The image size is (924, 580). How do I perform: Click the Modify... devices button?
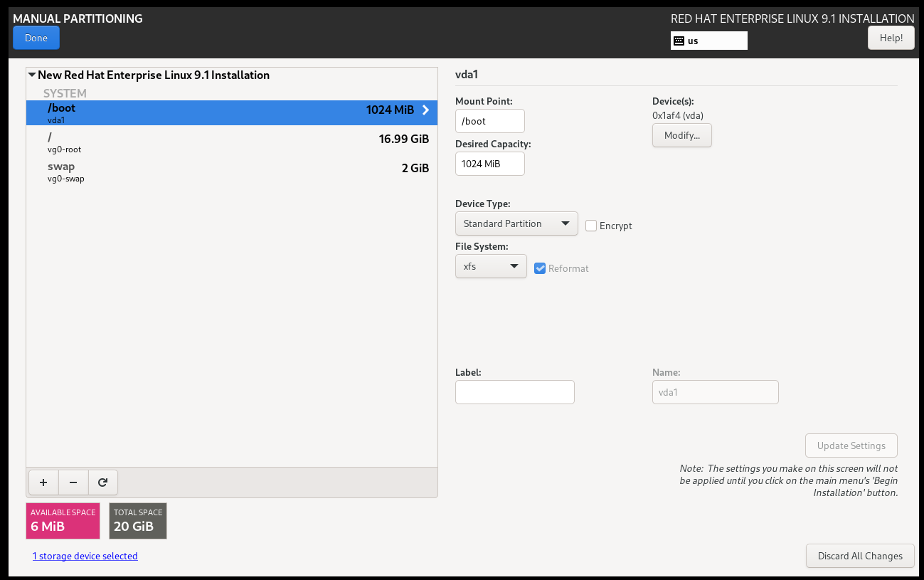coord(682,135)
